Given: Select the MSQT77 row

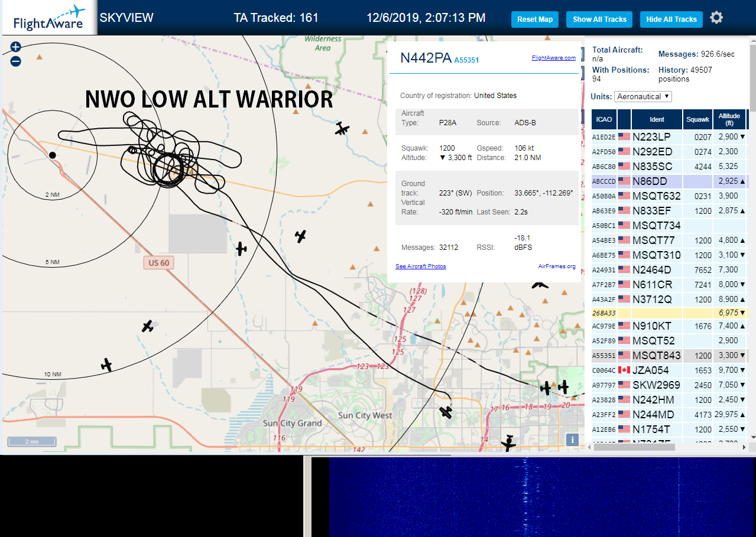Looking at the screenshot, I should pos(670,240).
